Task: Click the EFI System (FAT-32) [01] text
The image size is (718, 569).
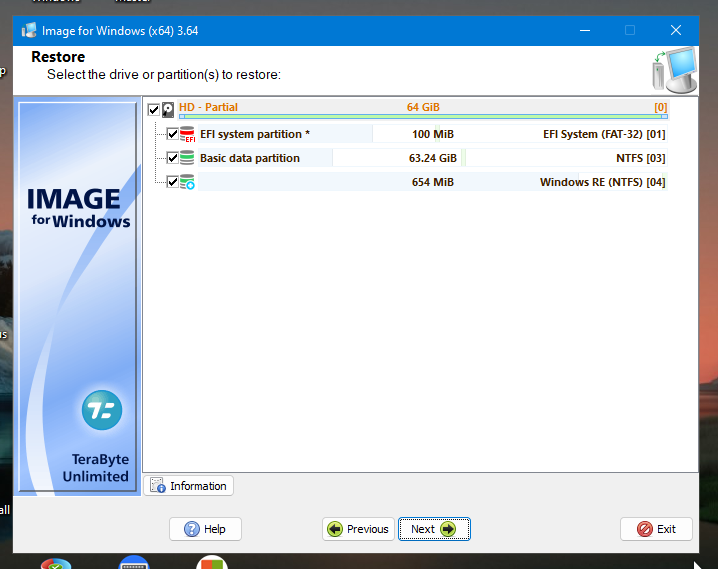Action: click(x=604, y=134)
